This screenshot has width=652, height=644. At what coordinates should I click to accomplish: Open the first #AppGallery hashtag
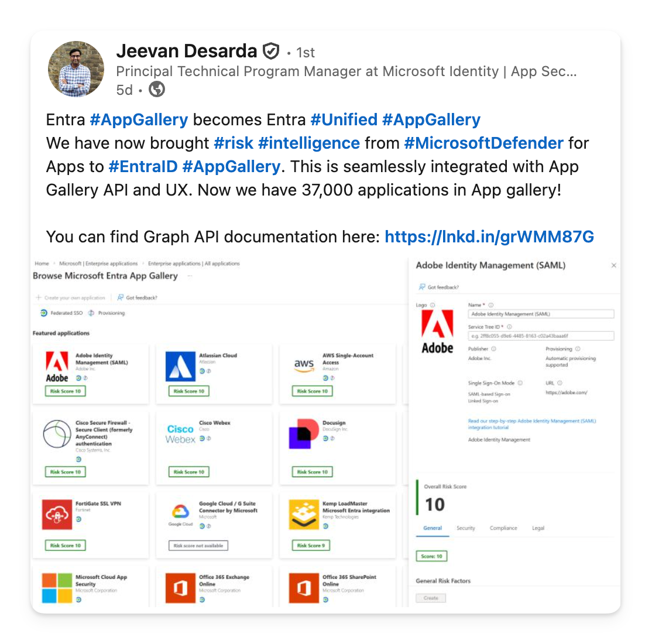[x=139, y=120]
